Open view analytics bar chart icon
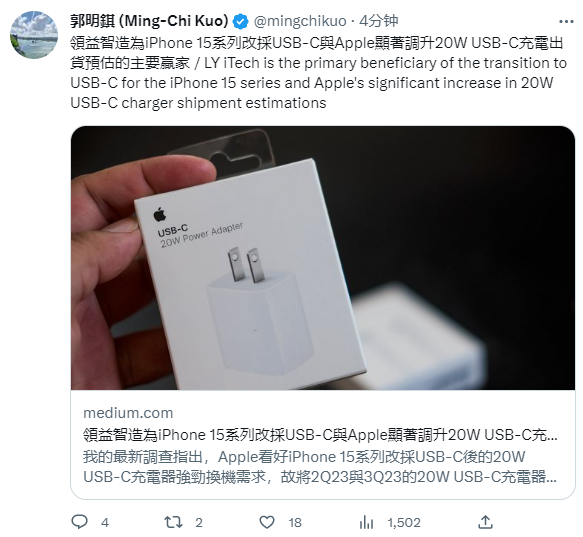This screenshot has width=583, height=537. coord(366,522)
